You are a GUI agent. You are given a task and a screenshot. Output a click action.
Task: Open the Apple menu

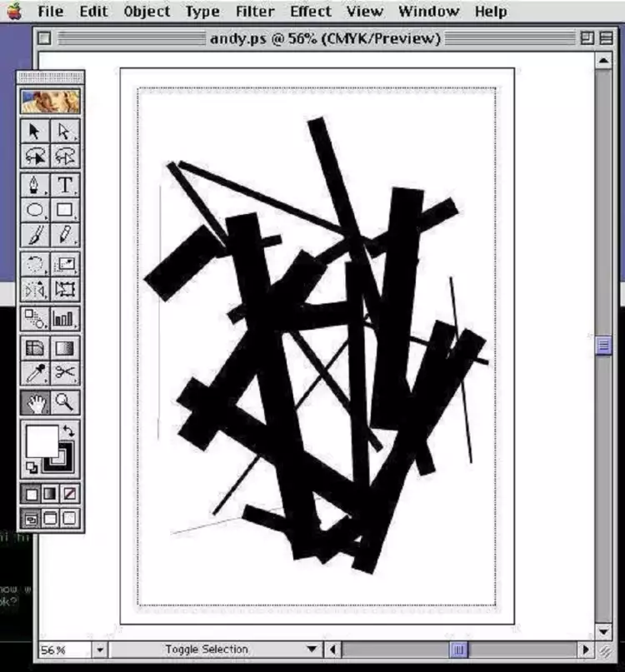coord(14,11)
